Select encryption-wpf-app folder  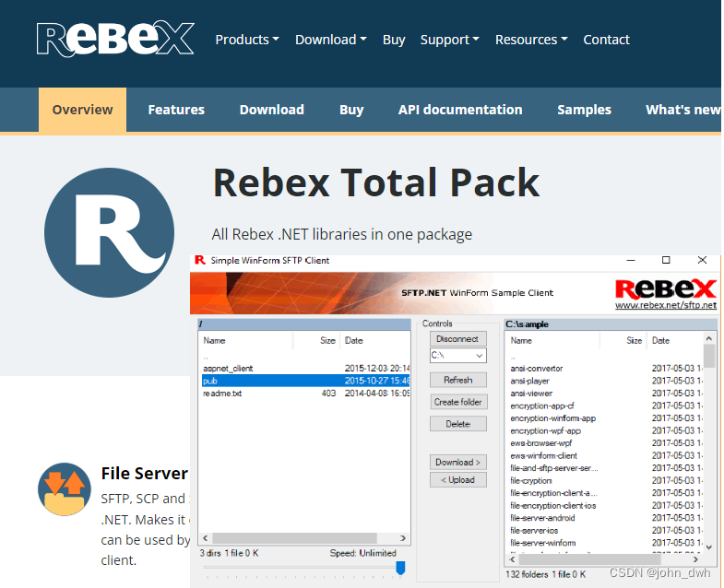[546, 430]
